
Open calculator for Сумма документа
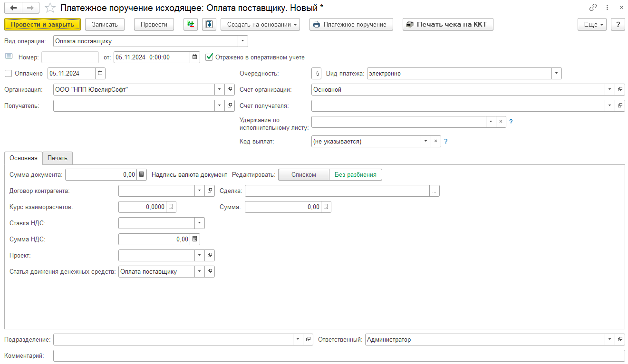pos(142,174)
